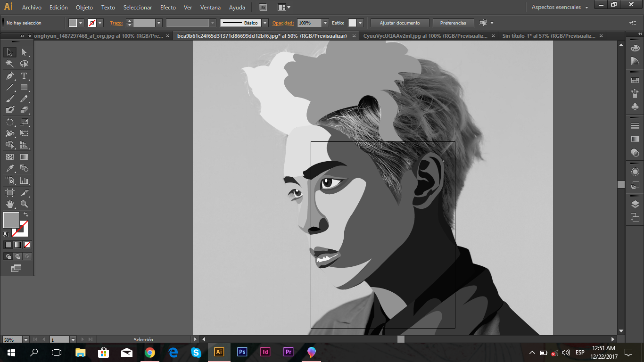Select the Shape Builder tool
Viewport: 644px width, 362px height.
pos(9,145)
